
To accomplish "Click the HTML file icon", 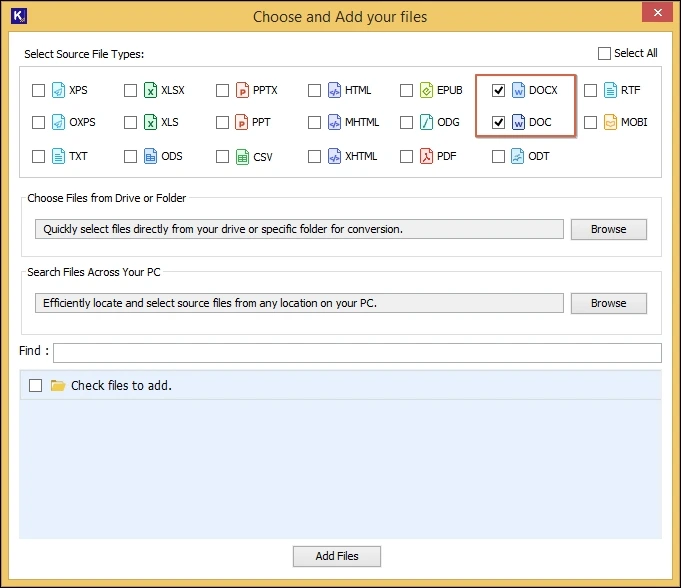I will pyautogui.click(x=334, y=90).
